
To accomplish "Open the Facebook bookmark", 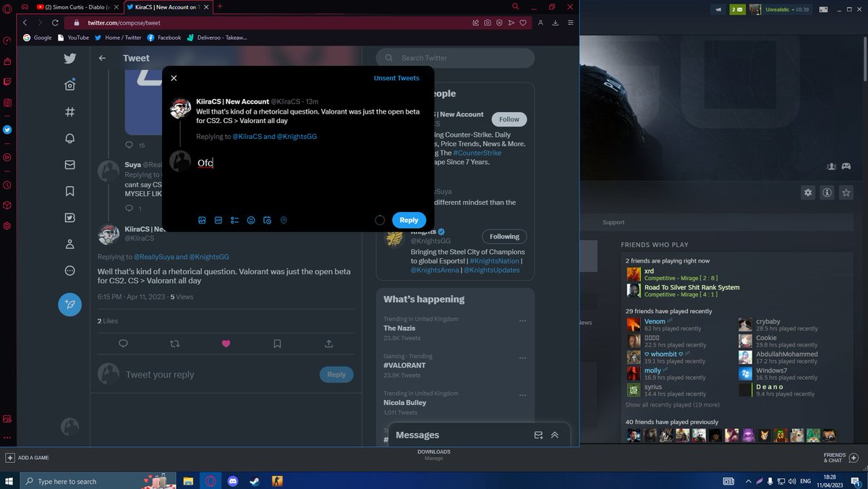I will pyautogui.click(x=164, y=38).
